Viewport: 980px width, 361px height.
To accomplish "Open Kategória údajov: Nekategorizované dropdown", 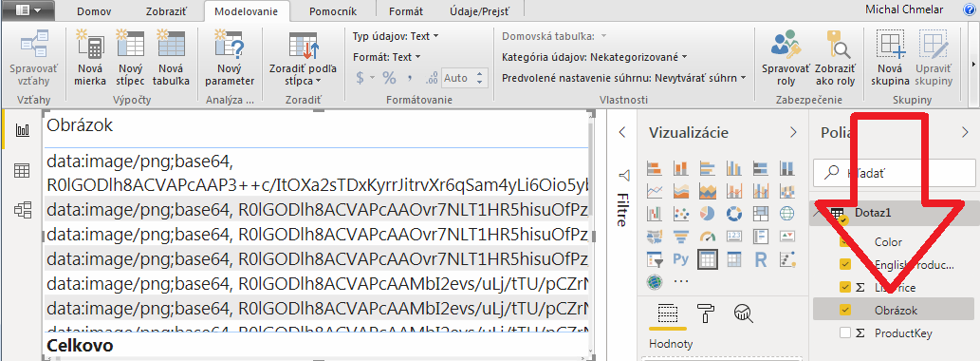I will tap(595, 57).
